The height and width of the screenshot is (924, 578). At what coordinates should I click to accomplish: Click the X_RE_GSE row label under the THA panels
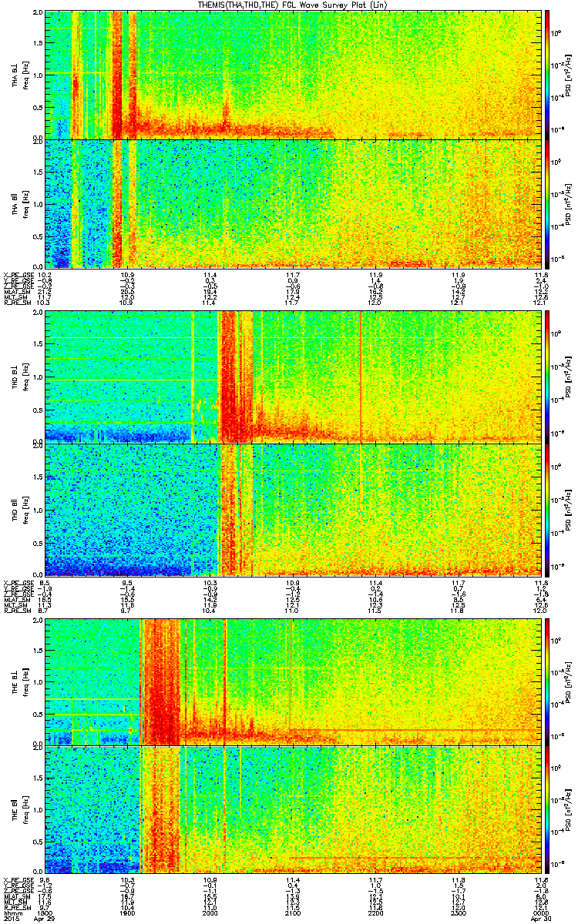pyautogui.click(x=17, y=274)
